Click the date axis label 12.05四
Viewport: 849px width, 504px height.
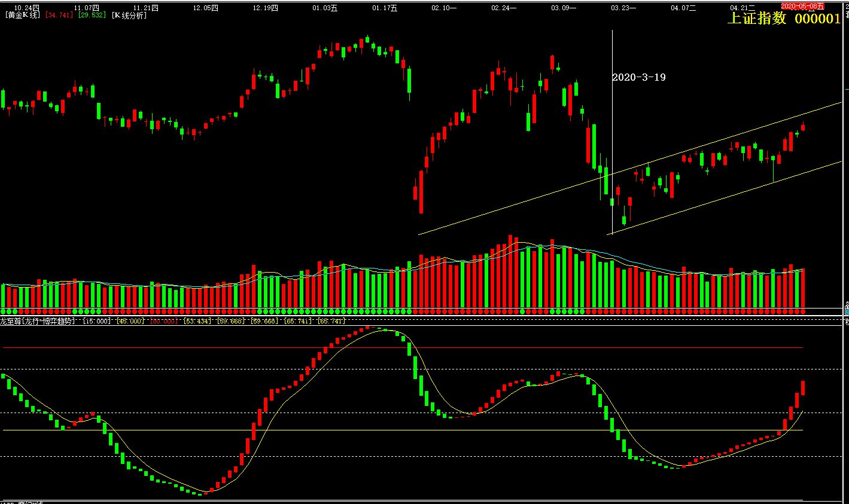[206, 8]
